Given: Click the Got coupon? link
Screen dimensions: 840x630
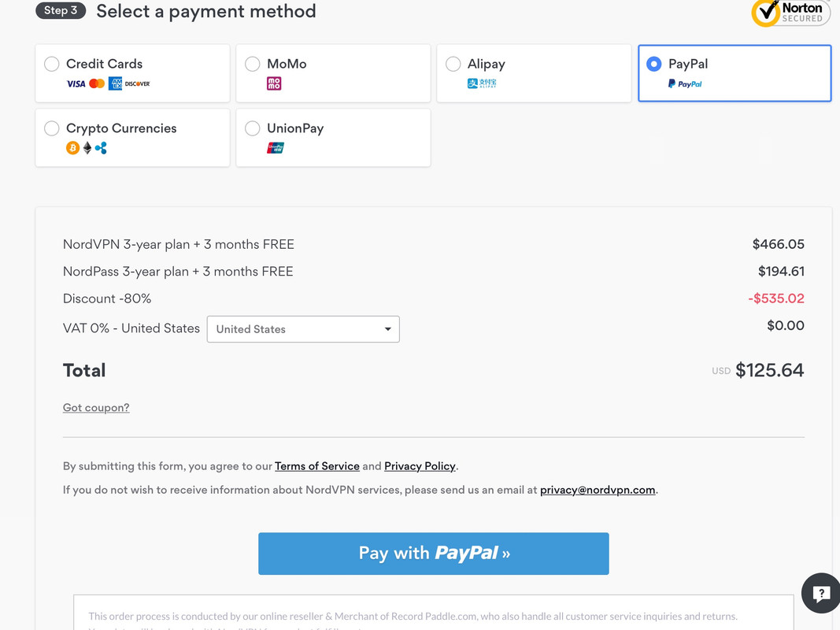Looking at the screenshot, I should [x=96, y=408].
